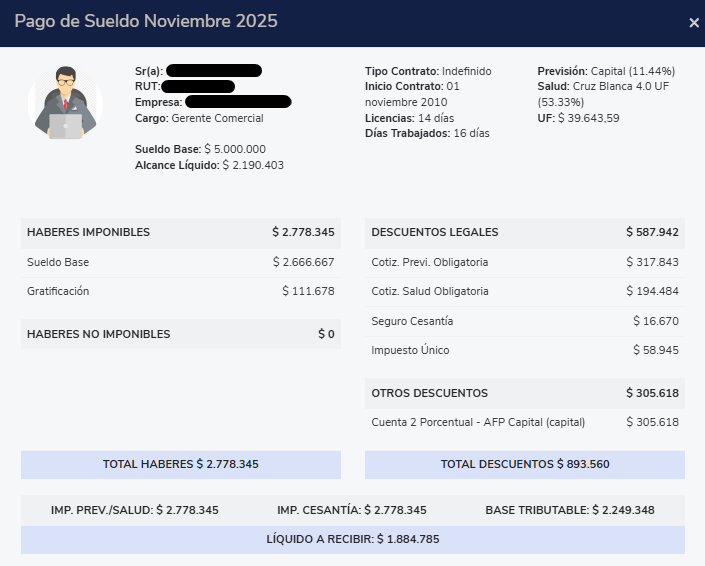
Task: Select the Seguro Cesantía row
Action: (x=524, y=321)
